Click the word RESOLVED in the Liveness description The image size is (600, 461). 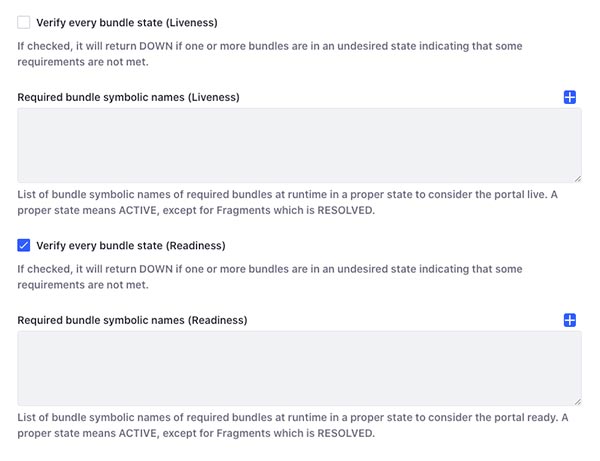tap(345, 210)
